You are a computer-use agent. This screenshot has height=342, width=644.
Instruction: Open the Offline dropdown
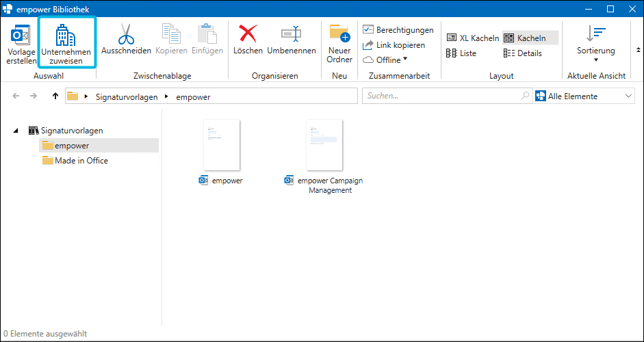pyautogui.click(x=385, y=60)
